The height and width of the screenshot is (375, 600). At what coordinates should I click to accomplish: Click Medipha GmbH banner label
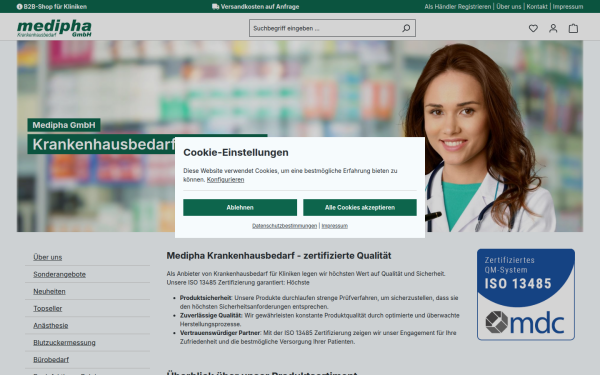click(64, 125)
